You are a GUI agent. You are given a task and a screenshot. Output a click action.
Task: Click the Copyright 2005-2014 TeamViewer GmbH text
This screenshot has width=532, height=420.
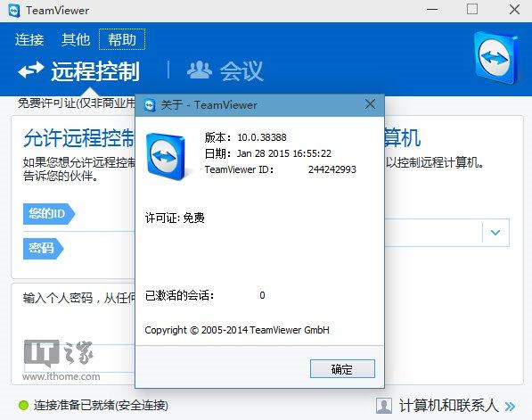pos(237,330)
